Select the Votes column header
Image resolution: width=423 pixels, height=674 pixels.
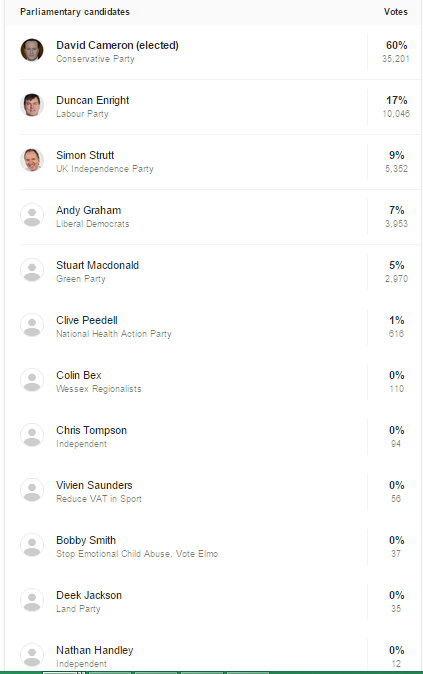[x=395, y=12]
